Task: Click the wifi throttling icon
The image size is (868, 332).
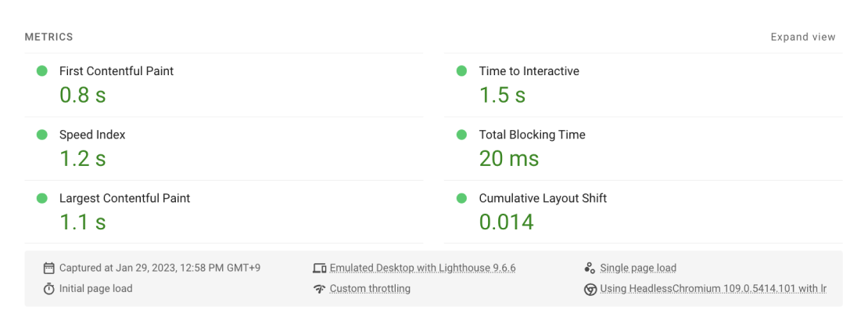Action: click(x=319, y=289)
